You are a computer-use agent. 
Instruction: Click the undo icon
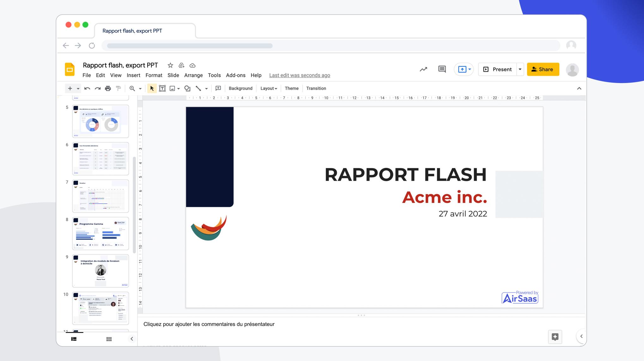pos(87,88)
